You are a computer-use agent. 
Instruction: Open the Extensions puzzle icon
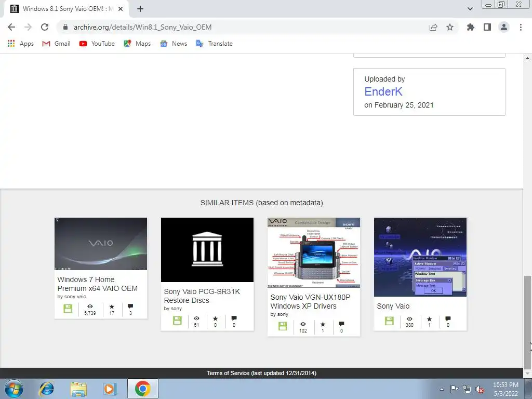[x=471, y=27]
